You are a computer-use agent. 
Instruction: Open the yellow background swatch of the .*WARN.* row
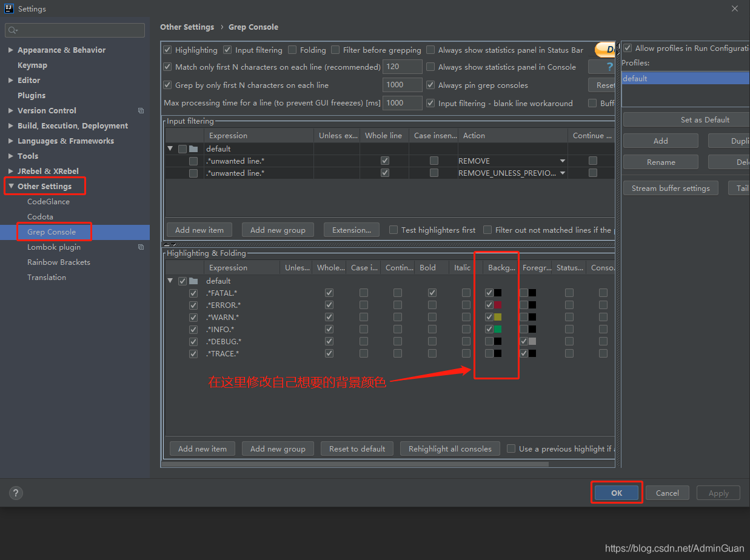tap(498, 317)
